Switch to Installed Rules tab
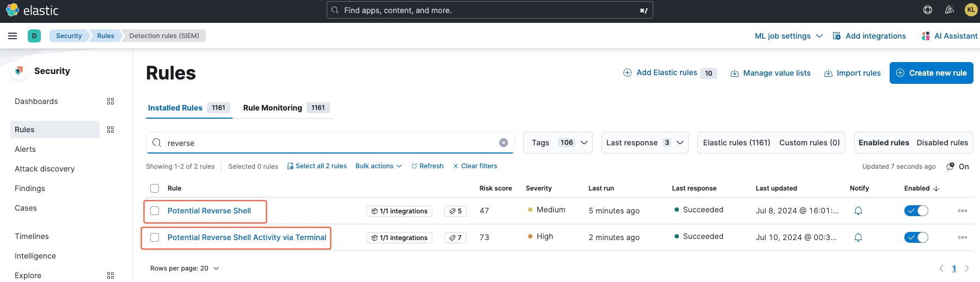 189,108
